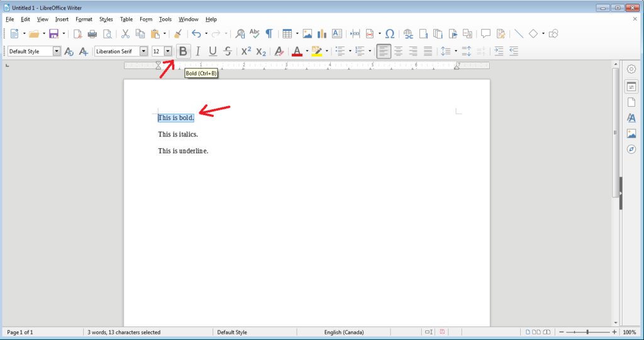Click the Default Style status bar field
This screenshot has width=644, height=340.
point(231,332)
